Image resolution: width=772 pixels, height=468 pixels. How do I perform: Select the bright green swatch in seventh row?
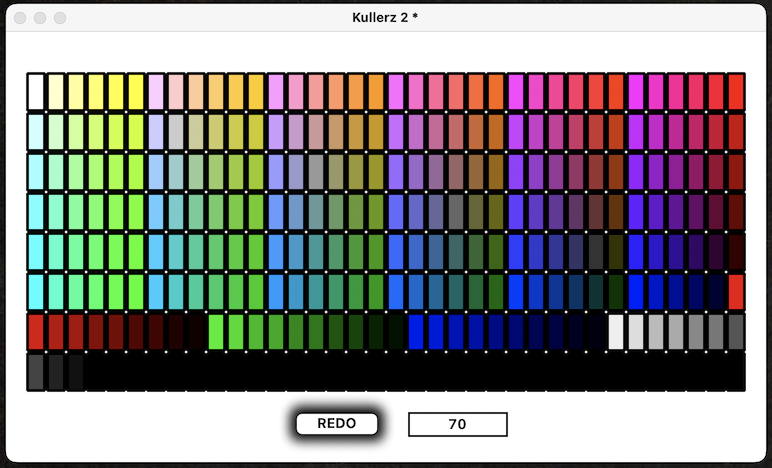click(216, 331)
